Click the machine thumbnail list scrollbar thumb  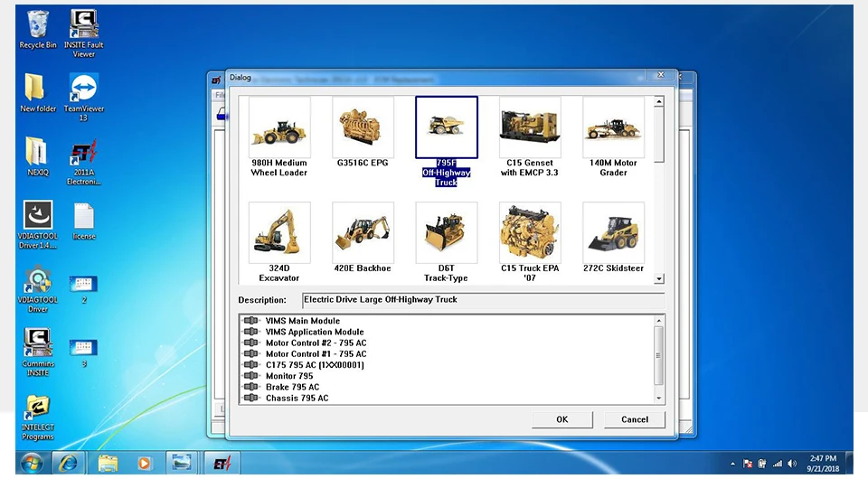(659, 135)
